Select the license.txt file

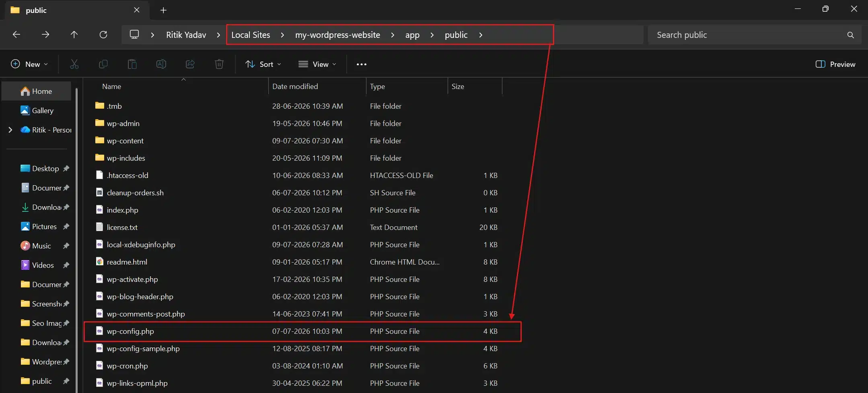116,227
